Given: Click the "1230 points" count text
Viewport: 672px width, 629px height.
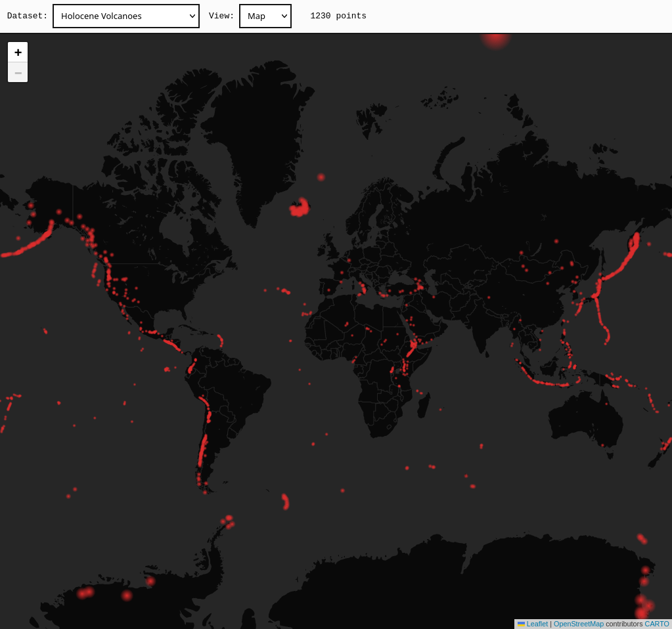Looking at the screenshot, I should pyautogui.click(x=338, y=16).
